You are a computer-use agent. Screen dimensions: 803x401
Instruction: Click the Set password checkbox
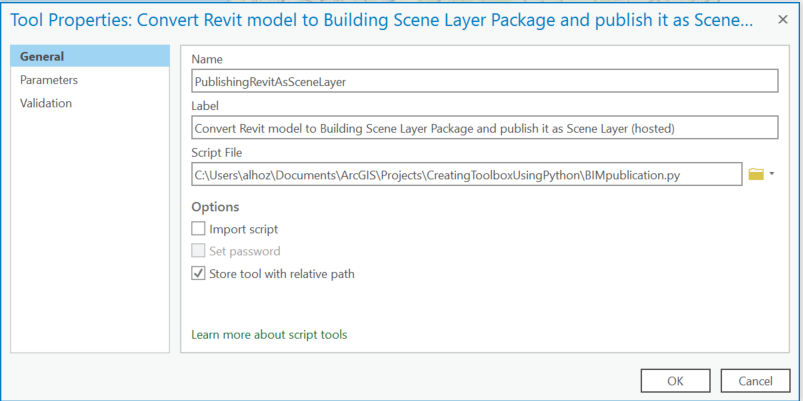pyautogui.click(x=198, y=251)
